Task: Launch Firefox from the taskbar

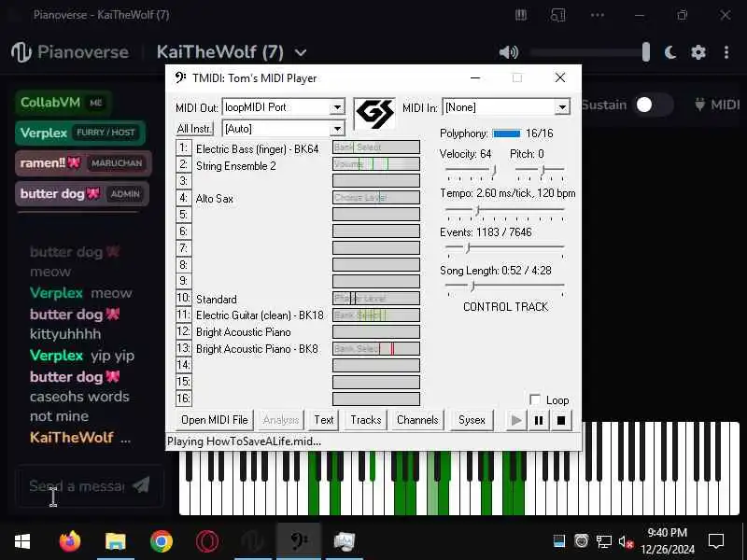Action: [x=70, y=541]
